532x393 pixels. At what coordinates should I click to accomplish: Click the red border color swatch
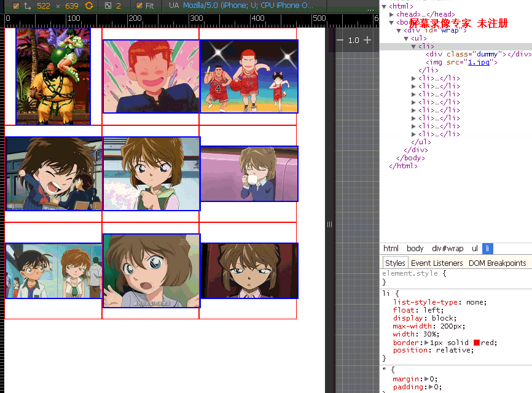[x=477, y=343]
